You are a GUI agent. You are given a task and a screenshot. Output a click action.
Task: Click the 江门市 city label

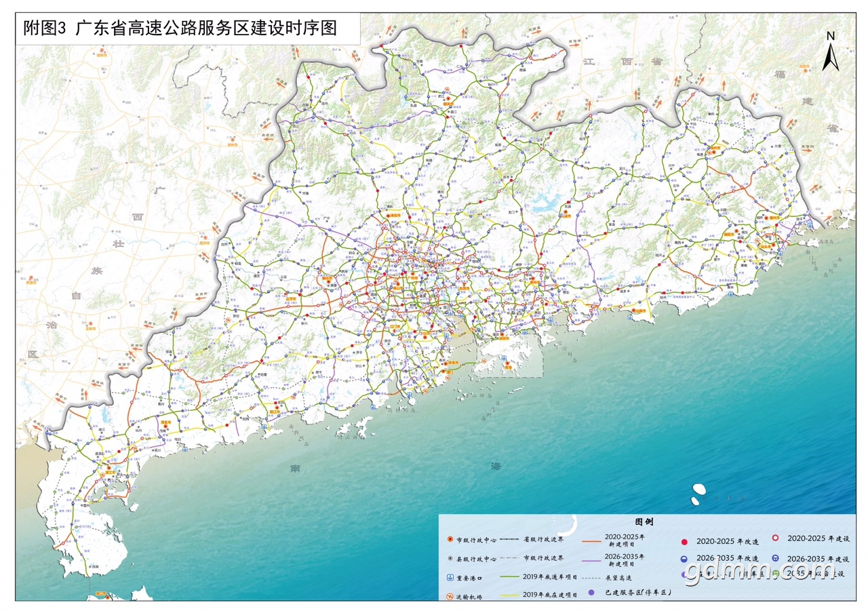pyautogui.click(x=395, y=326)
